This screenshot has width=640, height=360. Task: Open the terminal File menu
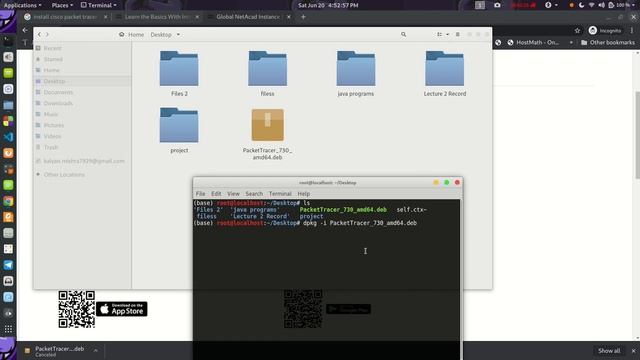click(x=200, y=193)
